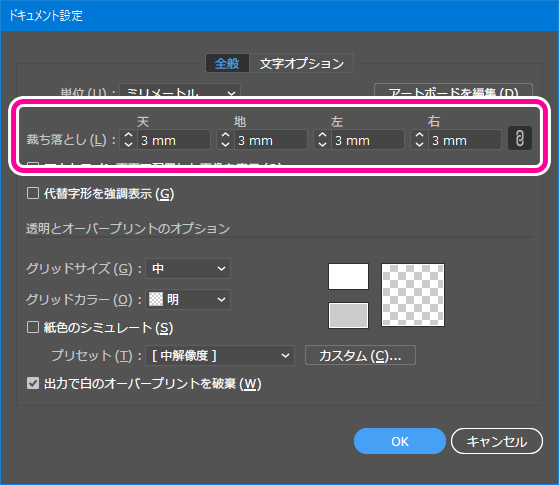Click the カスタム button
This screenshot has width=559, height=485.
click(360, 355)
